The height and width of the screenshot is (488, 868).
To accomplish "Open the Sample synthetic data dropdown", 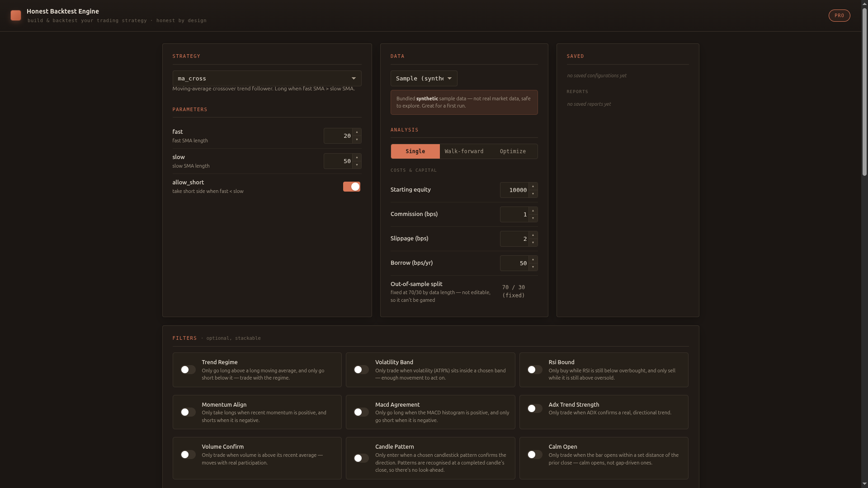I will coord(424,78).
